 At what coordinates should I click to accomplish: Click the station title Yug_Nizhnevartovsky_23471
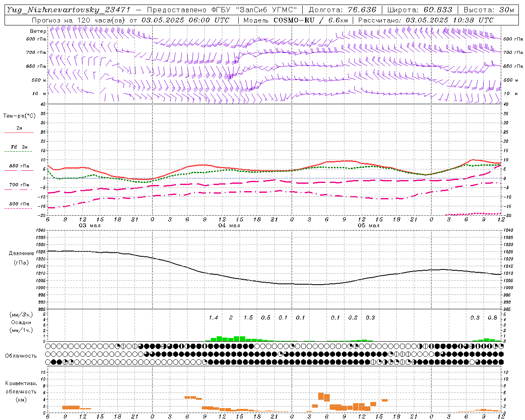(68, 10)
